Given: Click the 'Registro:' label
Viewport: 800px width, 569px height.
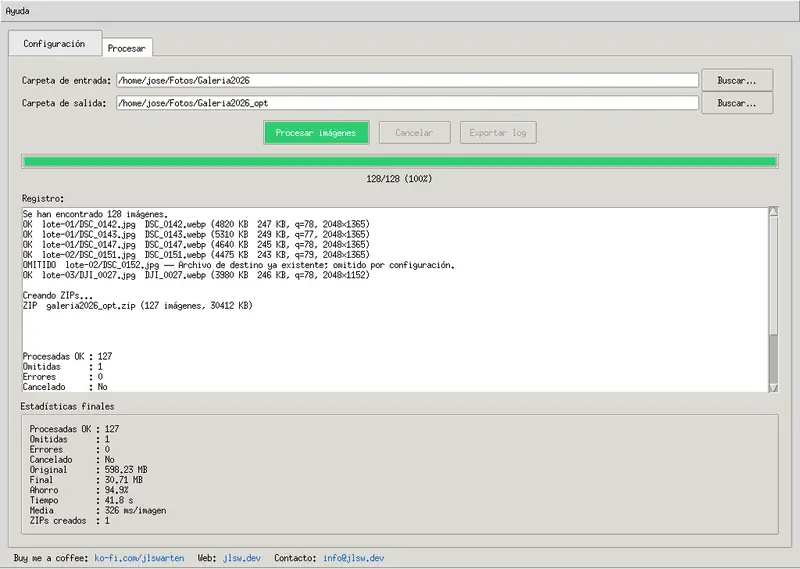Looking at the screenshot, I should pyautogui.click(x=43, y=199).
